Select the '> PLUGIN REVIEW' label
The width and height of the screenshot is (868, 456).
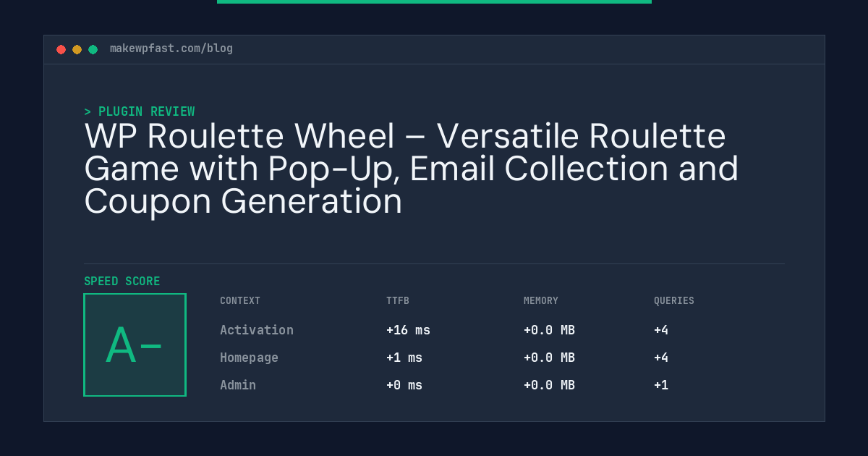pyautogui.click(x=140, y=111)
